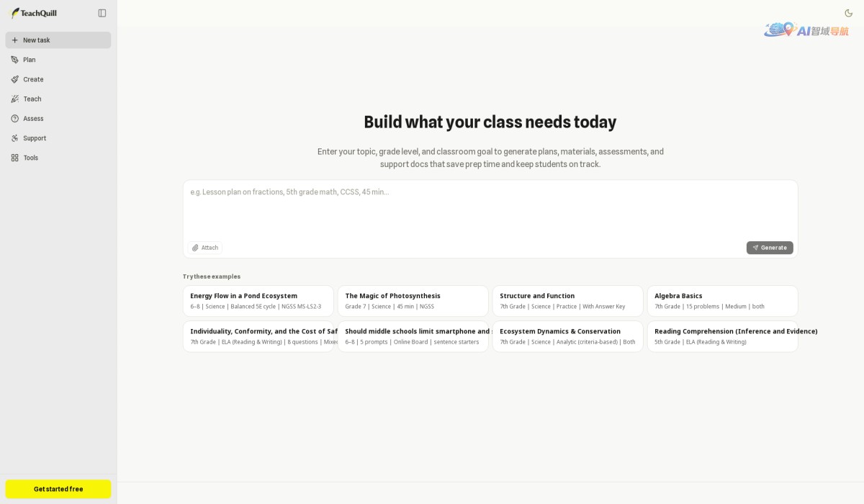
Task: Click the Generate button
Action: [x=770, y=248]
